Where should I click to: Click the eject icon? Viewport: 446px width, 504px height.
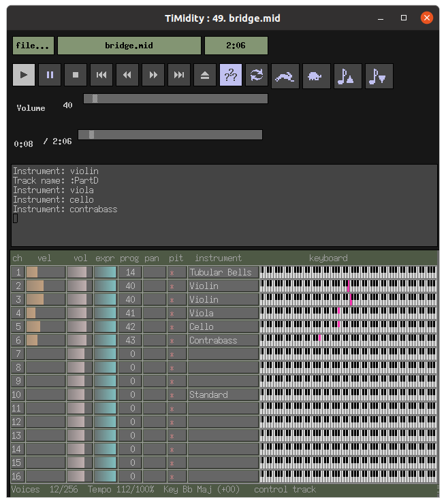point(205,75)
